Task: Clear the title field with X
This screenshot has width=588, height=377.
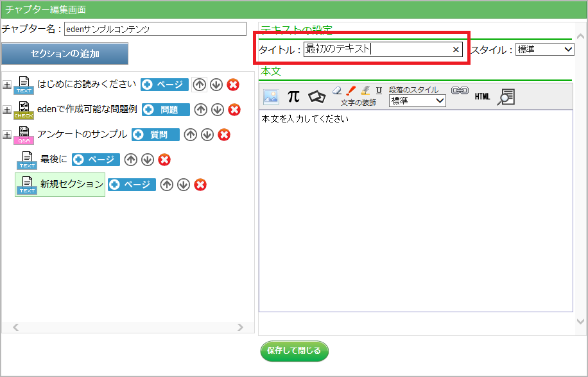Action: click(456, 49)
